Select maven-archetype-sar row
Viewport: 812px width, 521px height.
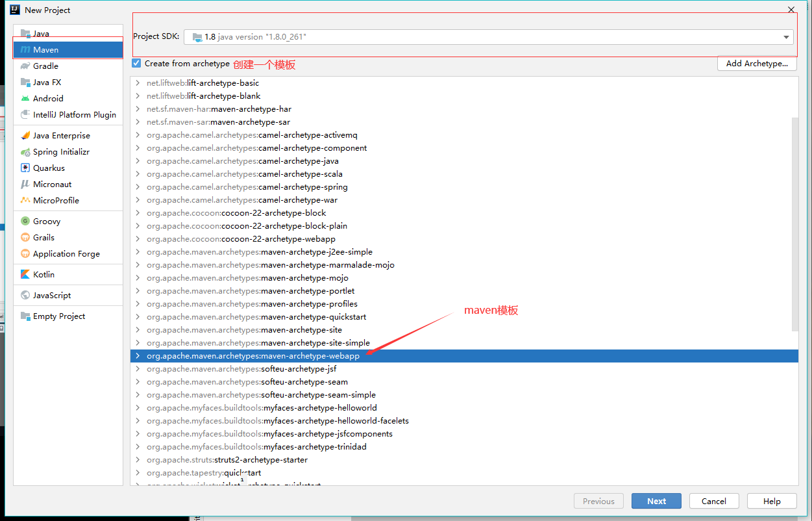(464, 122)
